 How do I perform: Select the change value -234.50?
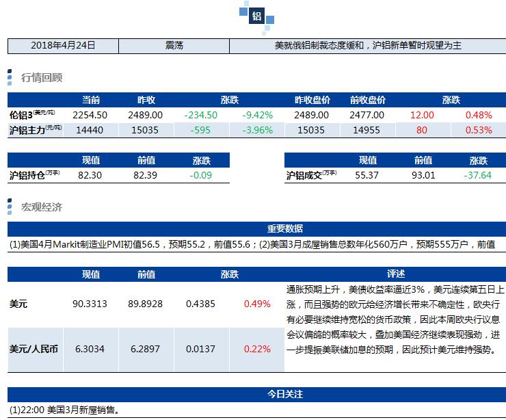coord(201,115)
